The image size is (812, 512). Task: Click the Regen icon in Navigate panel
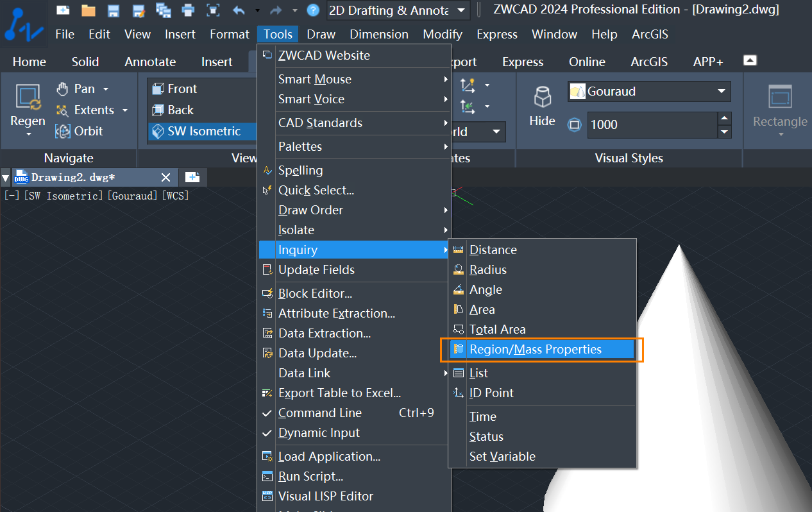[x=28, y=98]
